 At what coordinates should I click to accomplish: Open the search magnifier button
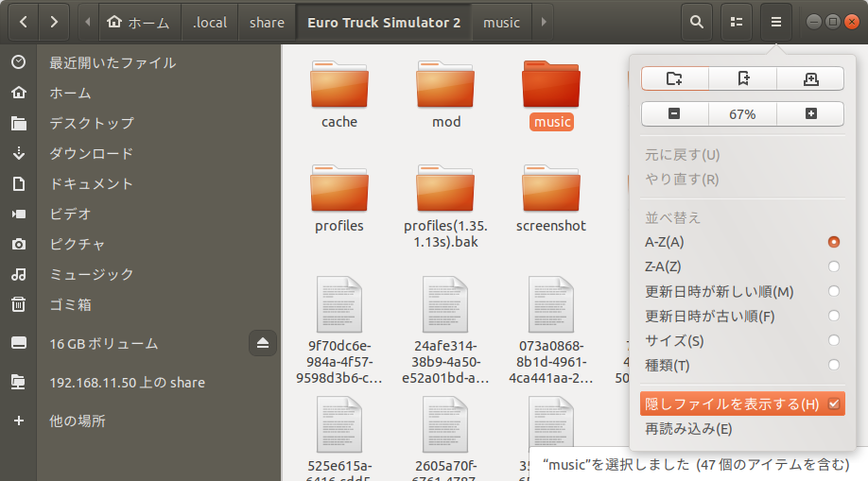697,22
